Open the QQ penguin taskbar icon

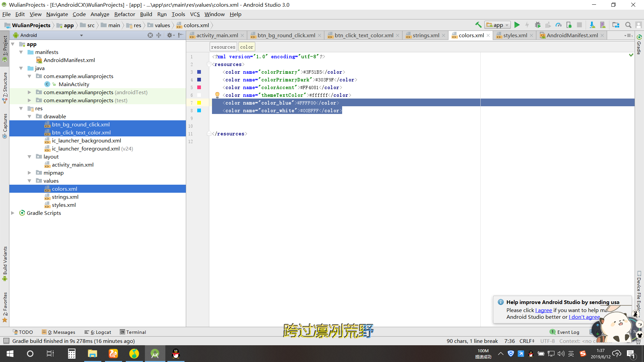click(176, 354)
